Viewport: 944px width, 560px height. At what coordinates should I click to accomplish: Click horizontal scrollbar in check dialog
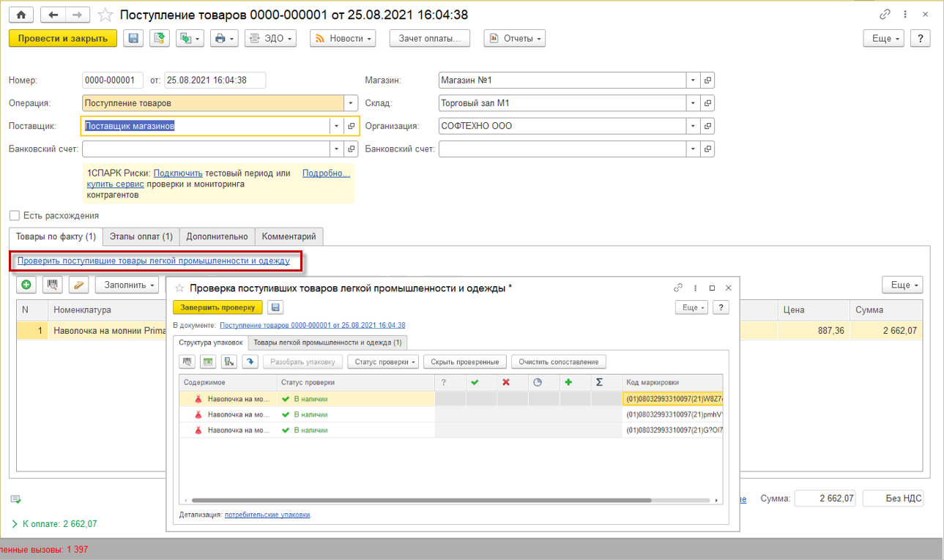click(x=421, y=501)
